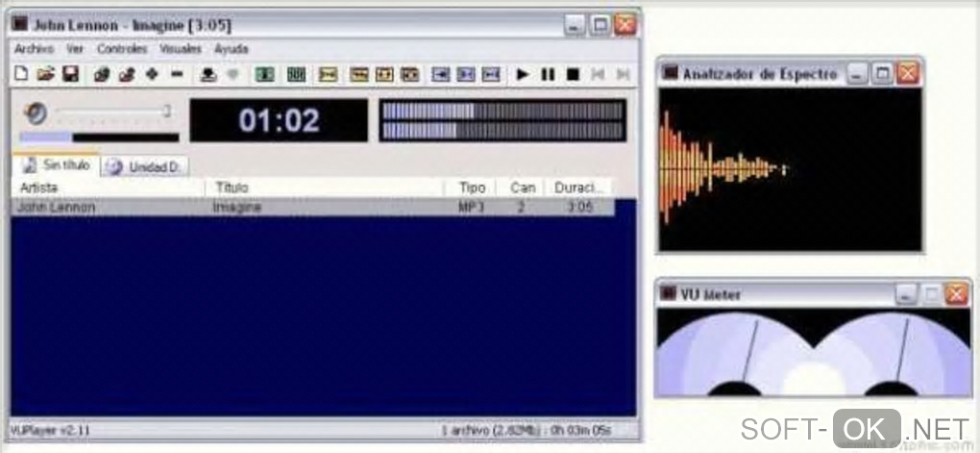Click the middle orange toolbar icon
The image size is (980, 453).
(x=384, y=74)
